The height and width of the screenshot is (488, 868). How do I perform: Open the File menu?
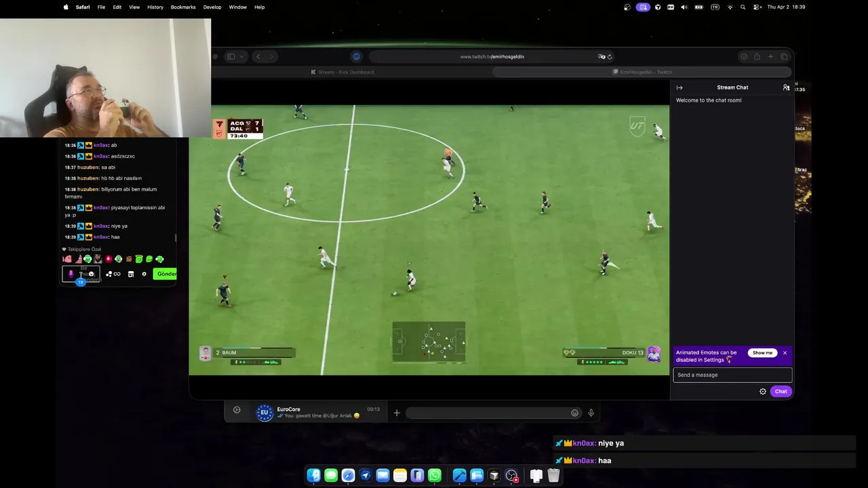101,7
